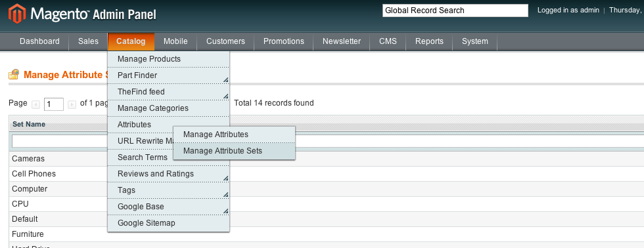Open the Cameras attribute set row
Screen dimensions: 644x248
click(327, 159)
